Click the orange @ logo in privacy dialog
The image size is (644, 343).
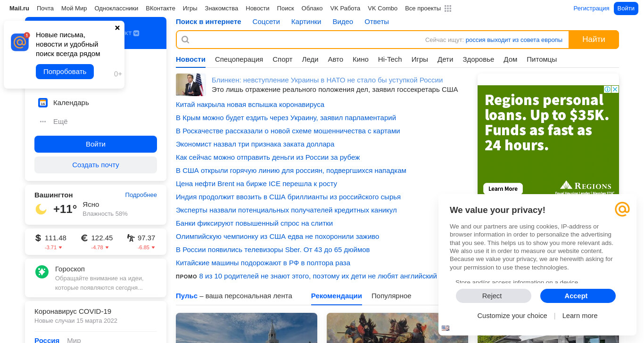click(622, 209)
